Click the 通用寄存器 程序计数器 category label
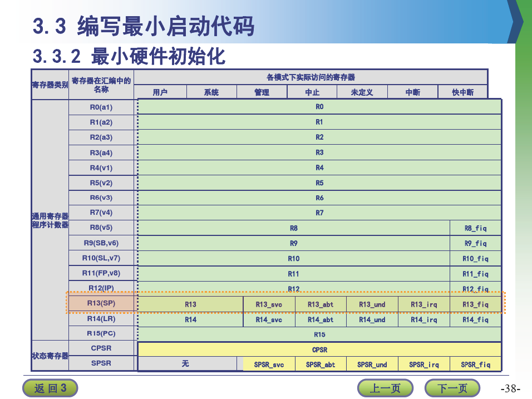Image resolution: width=532 pixels, height=399 pixels. tap(50, 220)
